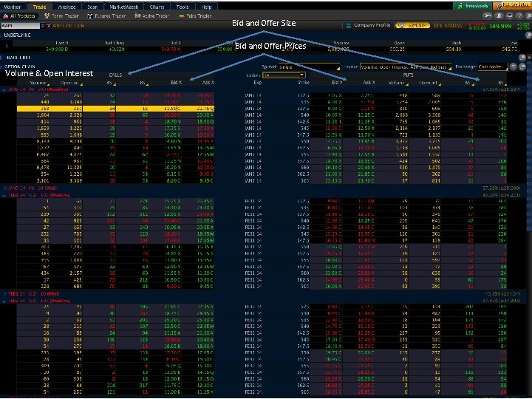Collapse the FEB1 14 Weeklys expiration
Image resolution: width=532 pixels, height=399 pixels.
pos(4,195)
